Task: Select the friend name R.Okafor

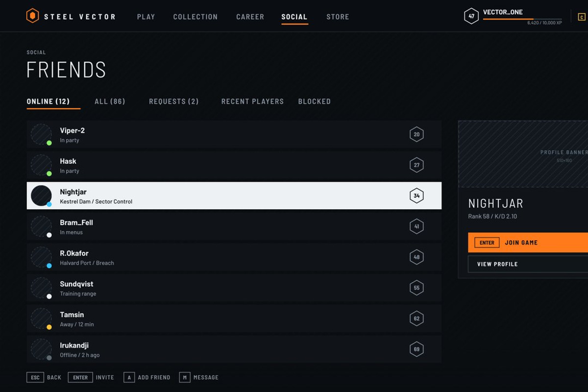Action: click(74, 253)
